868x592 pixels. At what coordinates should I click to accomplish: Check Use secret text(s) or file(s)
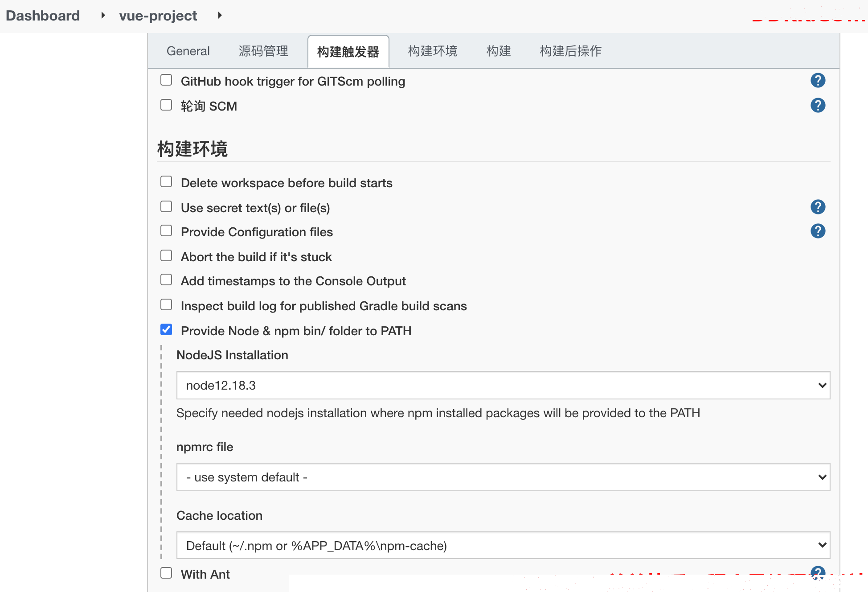point(166,207)
